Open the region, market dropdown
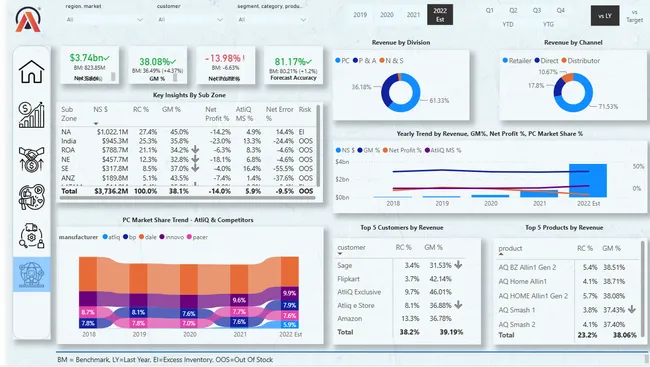The height and width of the screenshot is (367, 650). point(104,19)
